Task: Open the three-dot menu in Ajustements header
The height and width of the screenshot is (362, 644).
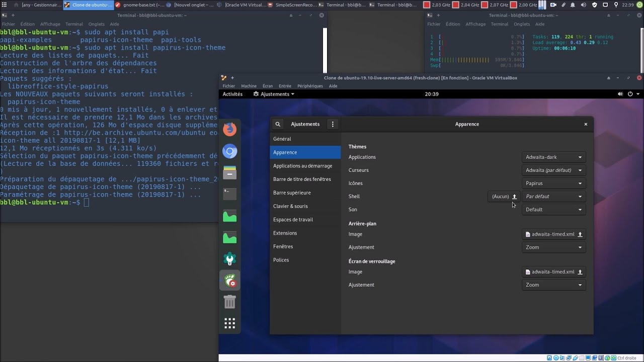Action: 333,124
